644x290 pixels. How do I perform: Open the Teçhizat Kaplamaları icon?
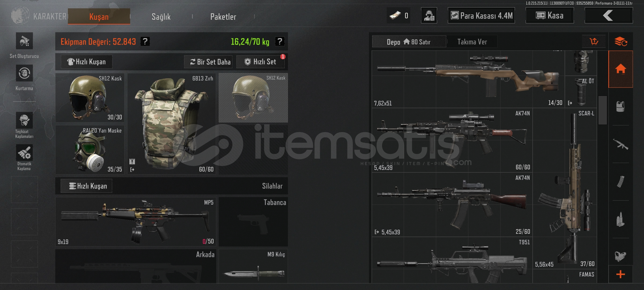pyautogui.click(x=24, y=120)
